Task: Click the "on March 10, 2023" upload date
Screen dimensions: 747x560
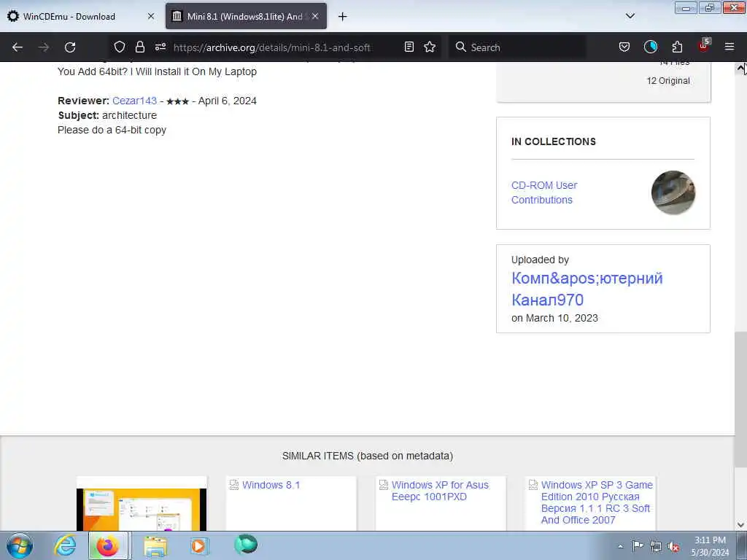Action: point(554,318)
